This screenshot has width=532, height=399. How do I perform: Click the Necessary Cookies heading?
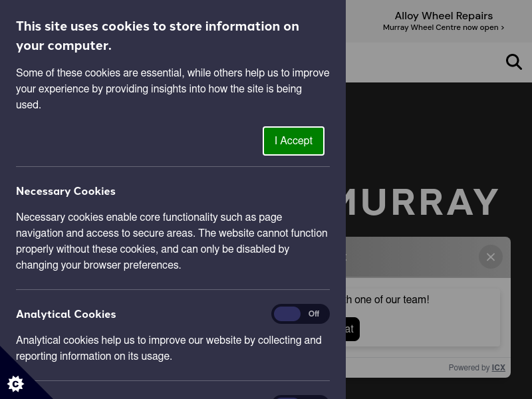[66, 191]
